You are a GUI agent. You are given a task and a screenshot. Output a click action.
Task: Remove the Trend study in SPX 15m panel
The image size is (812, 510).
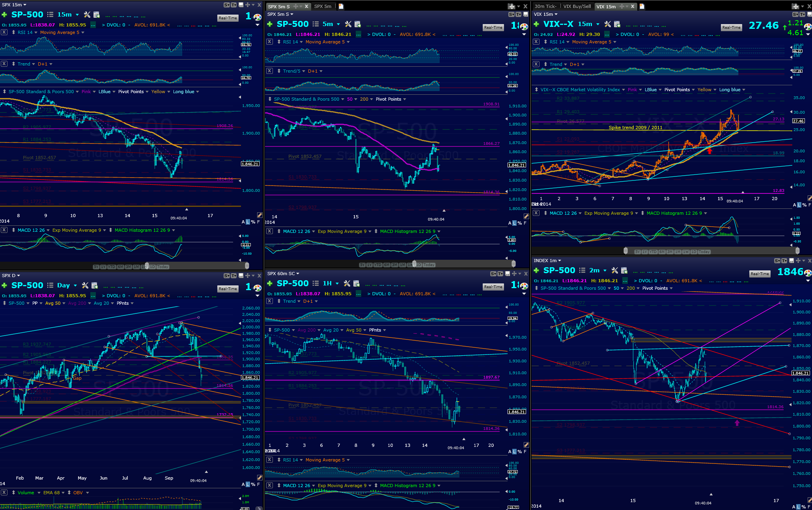coord(4,64)
